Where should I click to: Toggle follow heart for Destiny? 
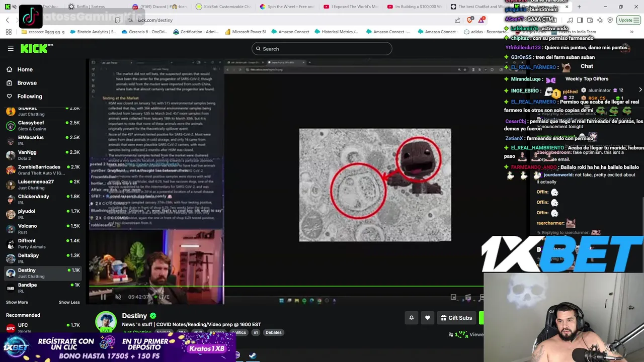coord(428,318)
